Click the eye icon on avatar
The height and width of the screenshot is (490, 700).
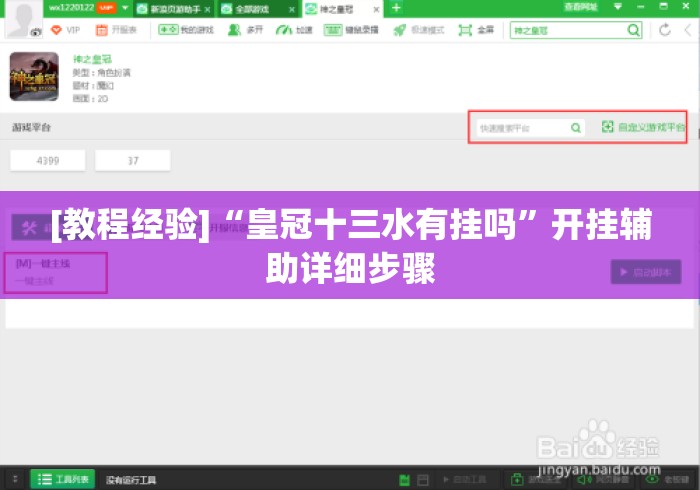[36, 32]
